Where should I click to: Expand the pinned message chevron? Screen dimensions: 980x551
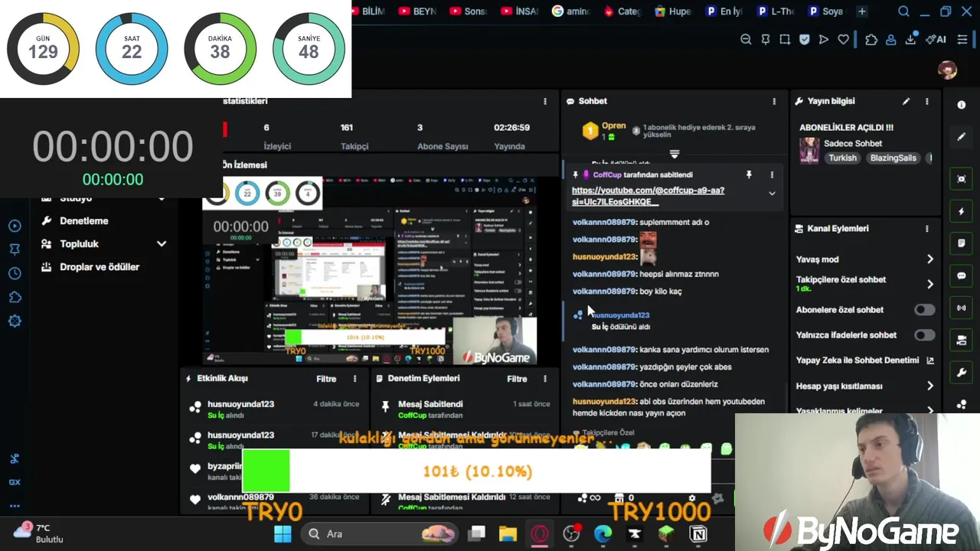(x=772, y=194)
